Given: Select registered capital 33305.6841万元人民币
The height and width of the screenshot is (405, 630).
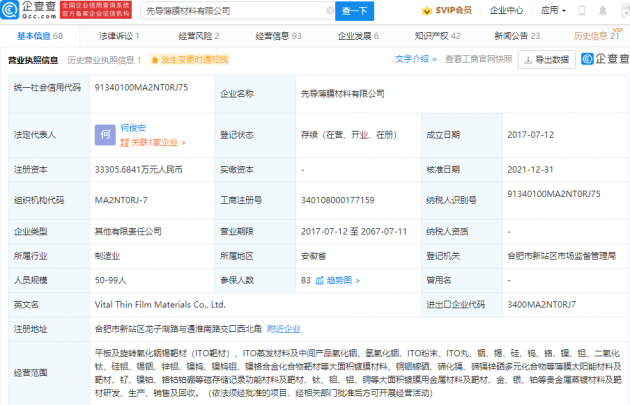Looking at the screenshot, I should pos(139,170).
